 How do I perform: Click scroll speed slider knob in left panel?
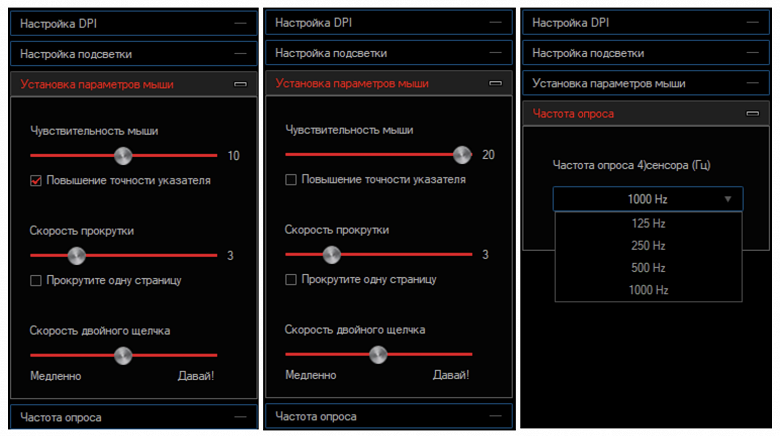tap(77, 256)
